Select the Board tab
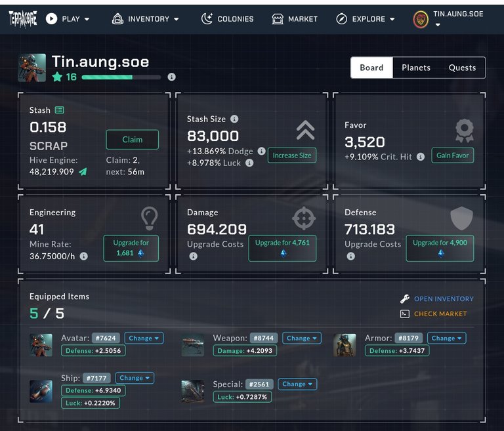This screenshot has height=431, width=504. coord(371,68)
